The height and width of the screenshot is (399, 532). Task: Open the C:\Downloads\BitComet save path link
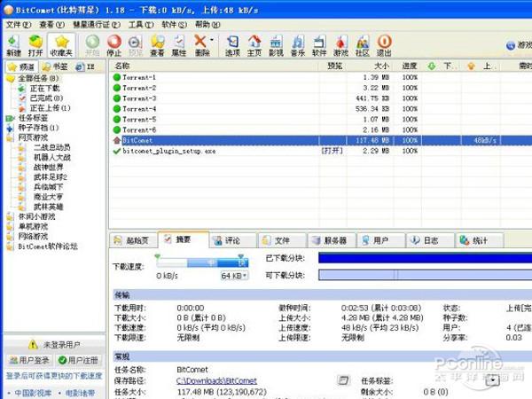(215, 379)
